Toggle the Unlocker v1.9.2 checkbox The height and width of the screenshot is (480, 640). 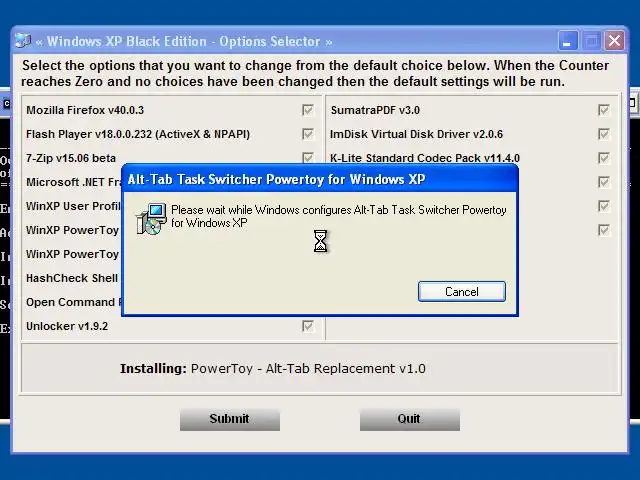coord(308,326)
